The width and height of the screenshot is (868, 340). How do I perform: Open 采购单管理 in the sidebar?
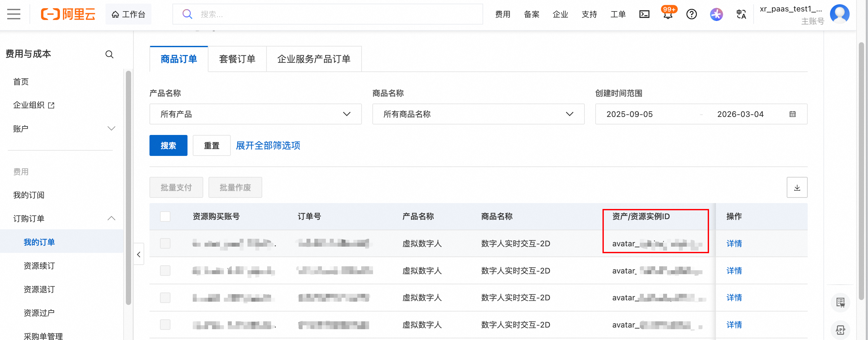(43, 336)
